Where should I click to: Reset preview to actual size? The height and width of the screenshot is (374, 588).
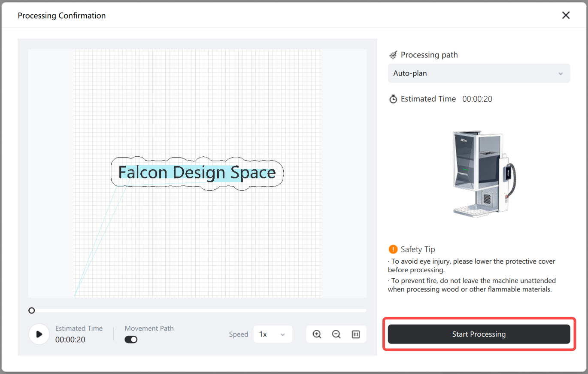[356, 334]
